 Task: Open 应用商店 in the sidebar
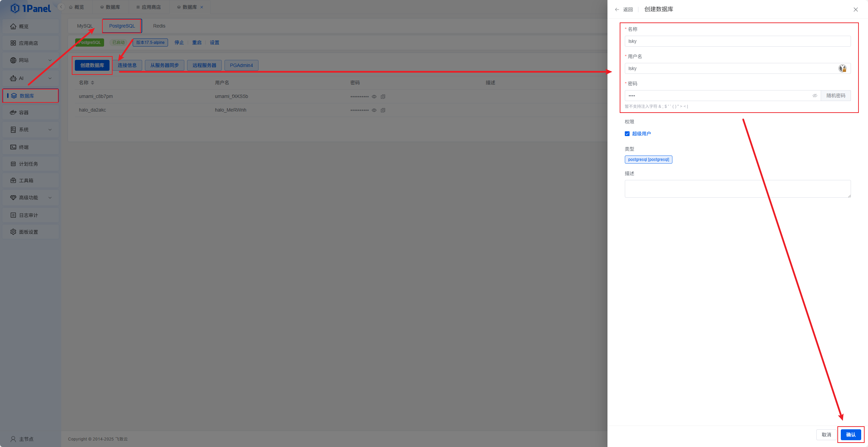pyautogui.click(x=31, y=43)
